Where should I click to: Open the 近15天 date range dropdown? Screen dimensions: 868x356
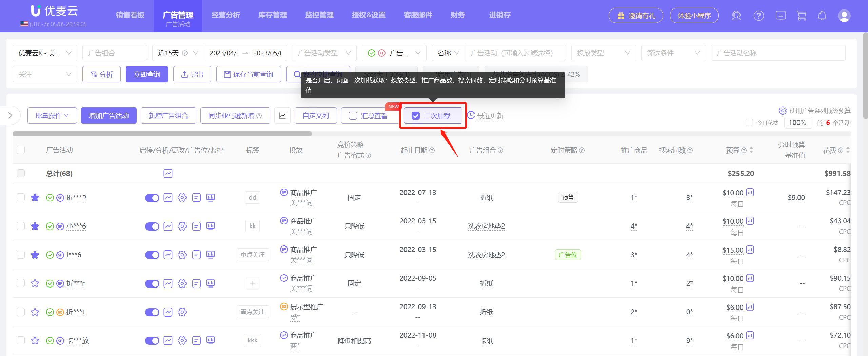tap(176, 53)
